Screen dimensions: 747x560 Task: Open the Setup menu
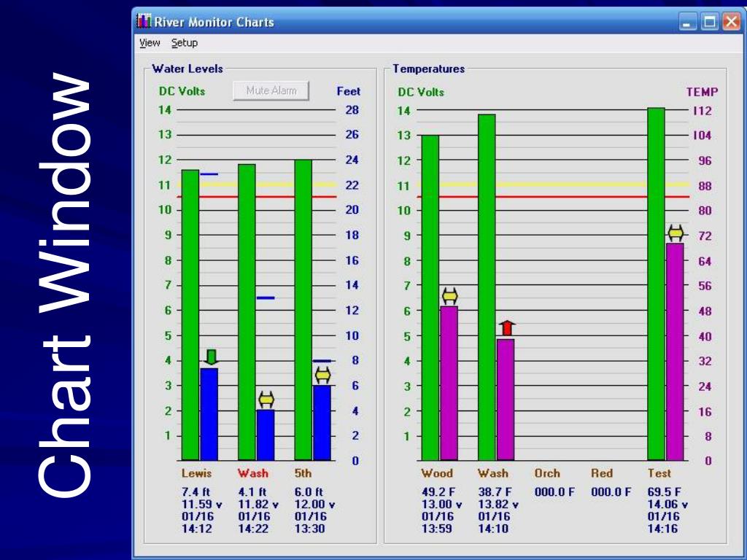(185, 43)
